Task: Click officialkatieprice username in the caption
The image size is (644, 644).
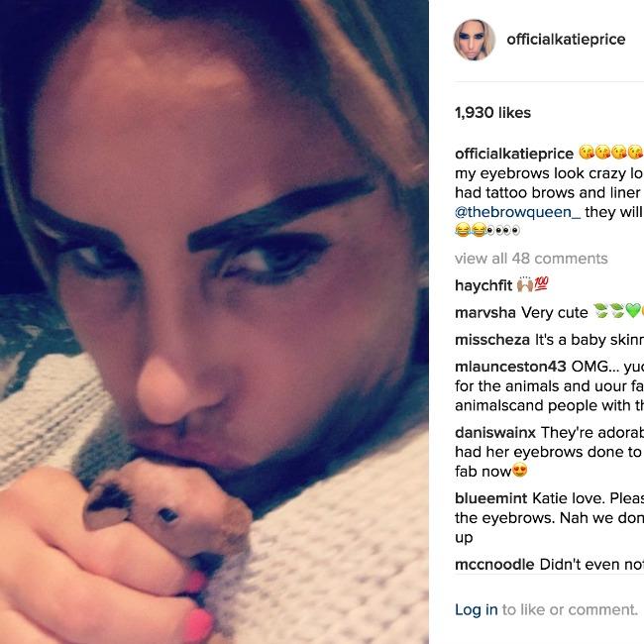Action: [514, 154]
